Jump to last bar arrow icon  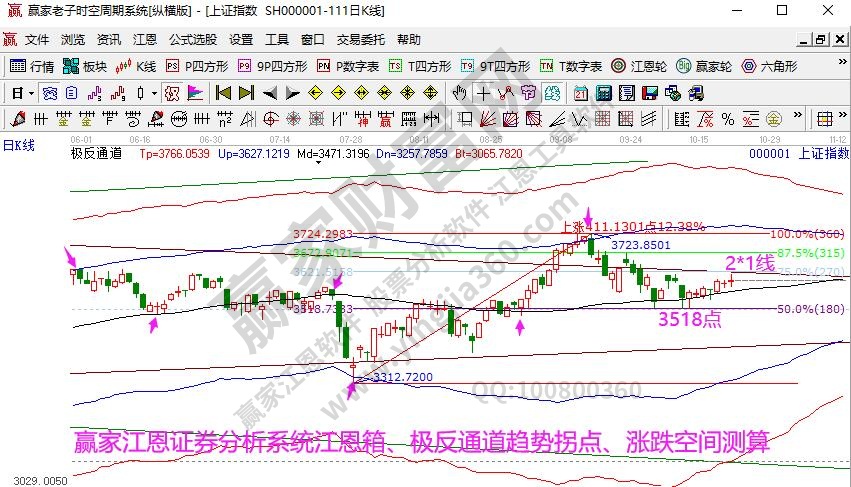245,93
